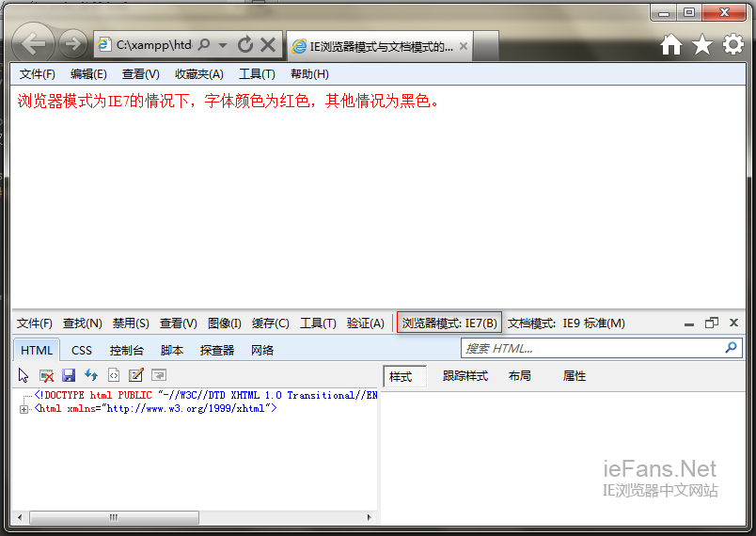
Task: Activate select element by click arrow tool
Action: coord(24,375)
